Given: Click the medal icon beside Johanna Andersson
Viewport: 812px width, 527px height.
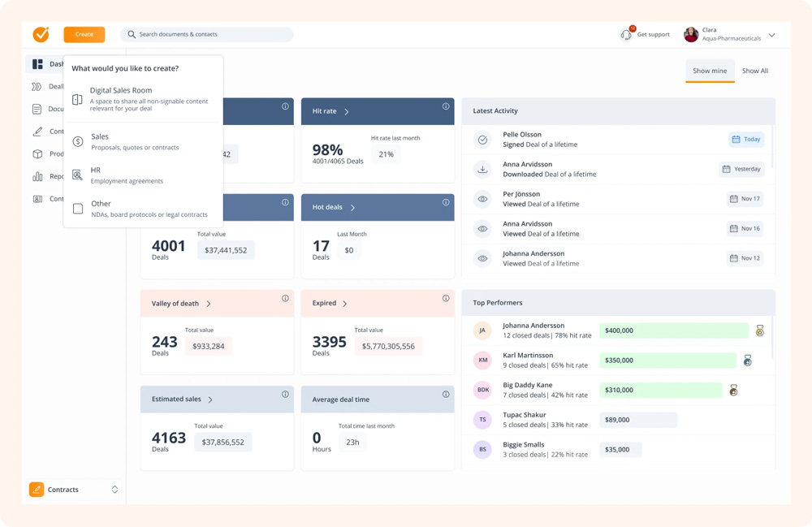Looking at the screenshot, I should (x=760, y=330).
